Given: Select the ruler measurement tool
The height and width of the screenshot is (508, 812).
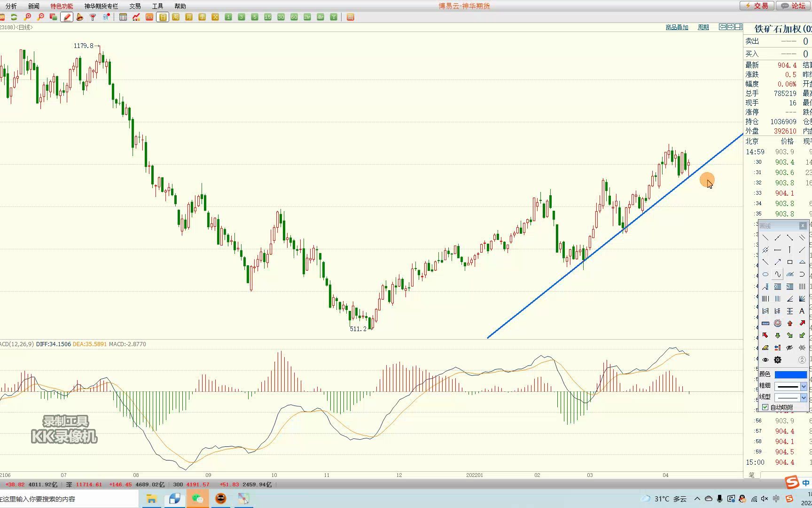Looking at the screenshot, I should click(765, 323).
